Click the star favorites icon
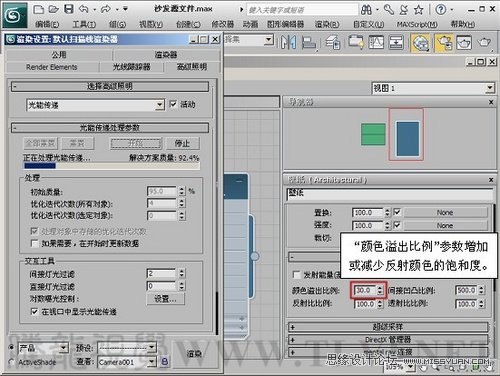Viewport: 500px width, 376px height. coord(418,10)
